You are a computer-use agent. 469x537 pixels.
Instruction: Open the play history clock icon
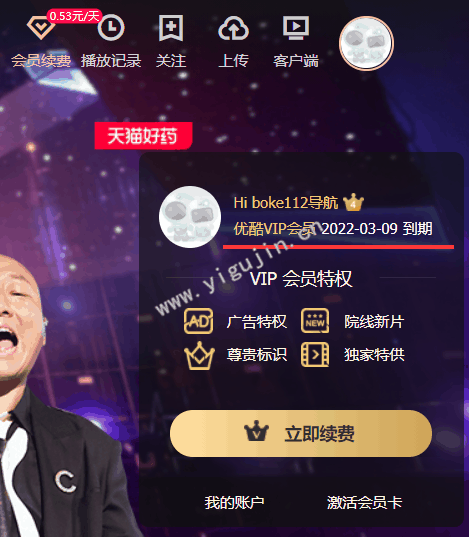(111, 27)
